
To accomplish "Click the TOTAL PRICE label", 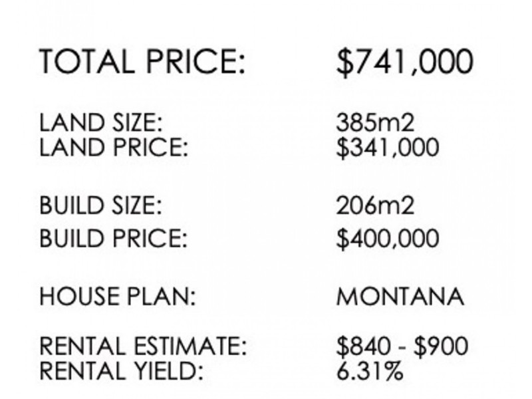I will pyautogui.click(x=142, y=61).
